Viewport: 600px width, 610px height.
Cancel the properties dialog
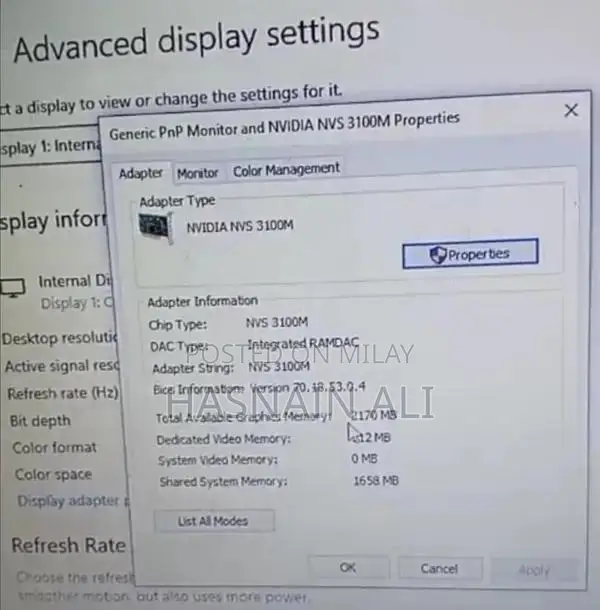pyautogui.click(x=439, y=569)
